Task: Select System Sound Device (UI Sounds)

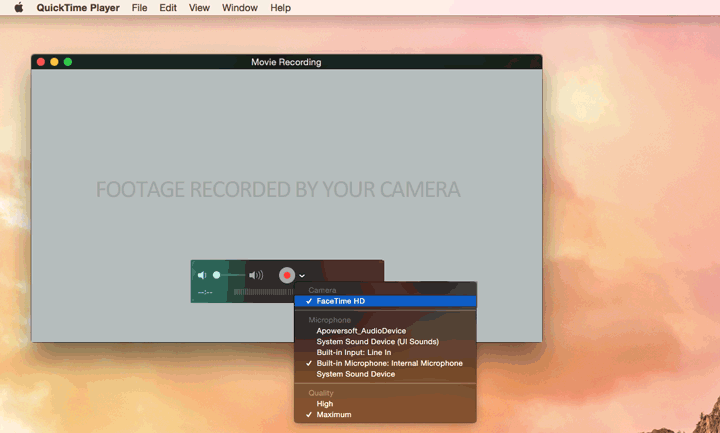Action: [x=377, y=341]
